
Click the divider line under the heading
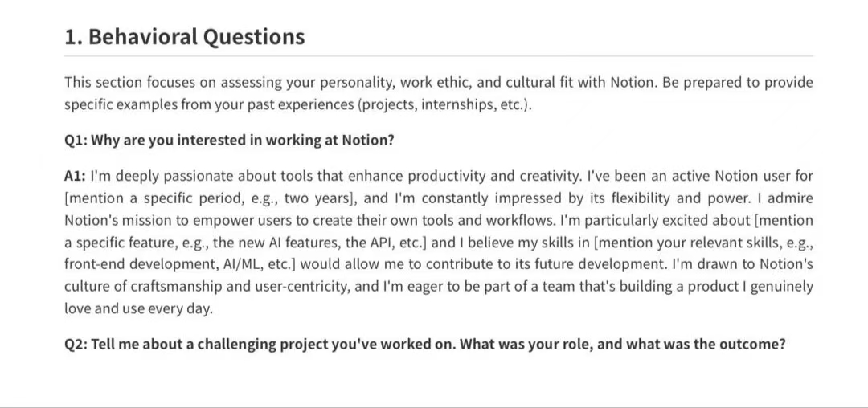click(x=438, y=56)
